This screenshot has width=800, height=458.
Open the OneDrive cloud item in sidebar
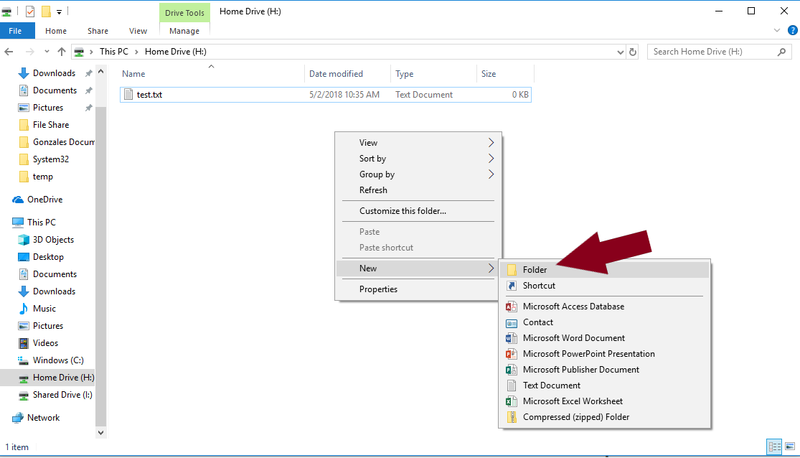coord(44,199)
